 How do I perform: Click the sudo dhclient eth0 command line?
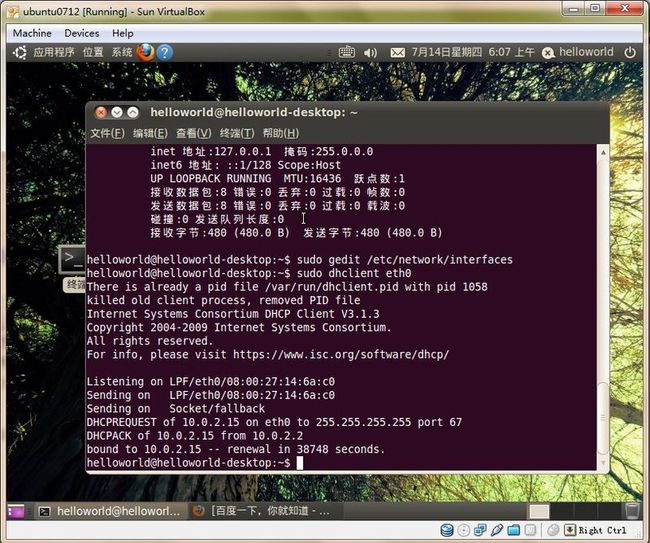[354, 274]
